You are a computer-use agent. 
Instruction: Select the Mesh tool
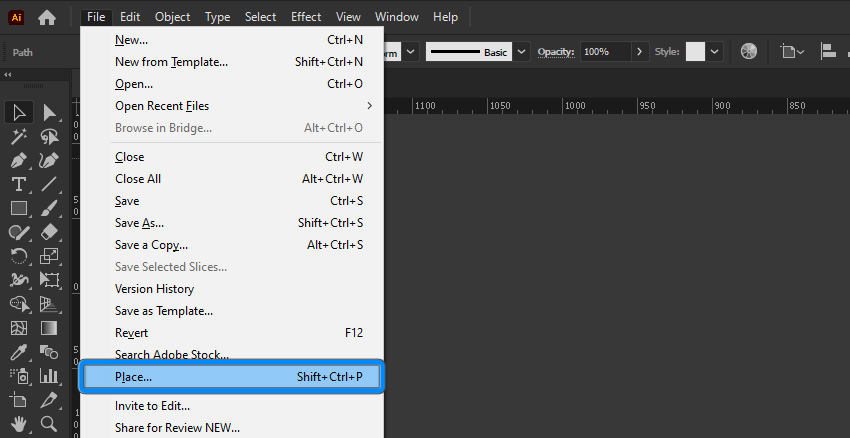(19, 328)
